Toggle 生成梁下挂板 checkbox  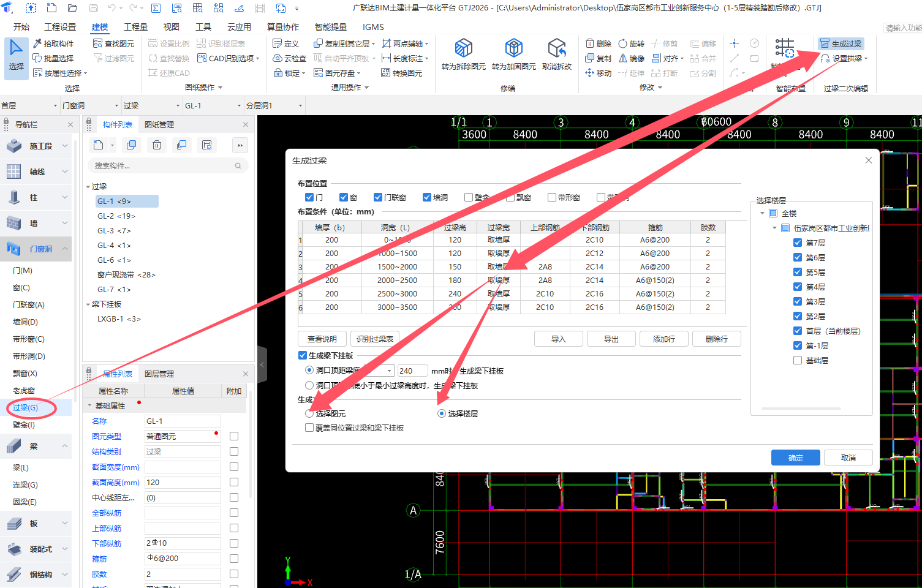(303, 355)
